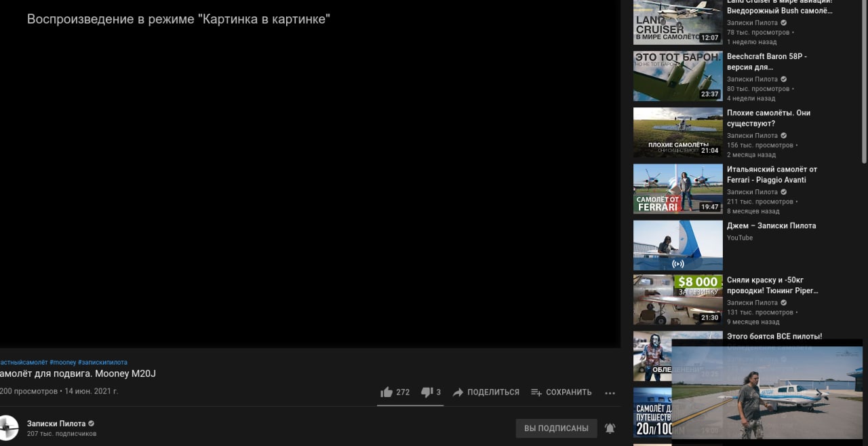
Task: Open the Сняли краску и -50кг title
Action: tap(772, 285)
